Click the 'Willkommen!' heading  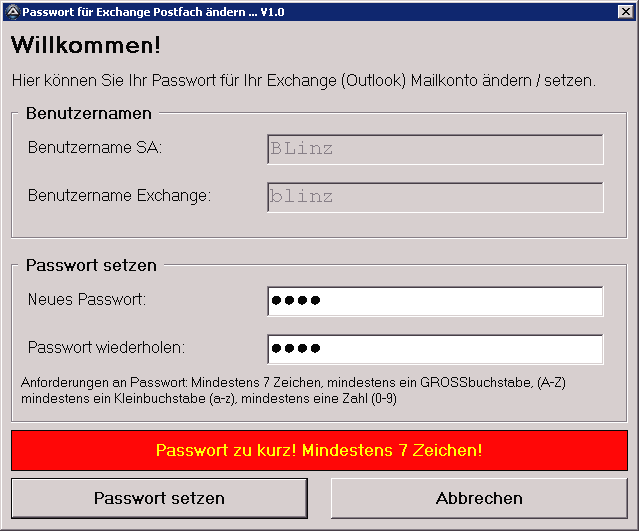86,45
